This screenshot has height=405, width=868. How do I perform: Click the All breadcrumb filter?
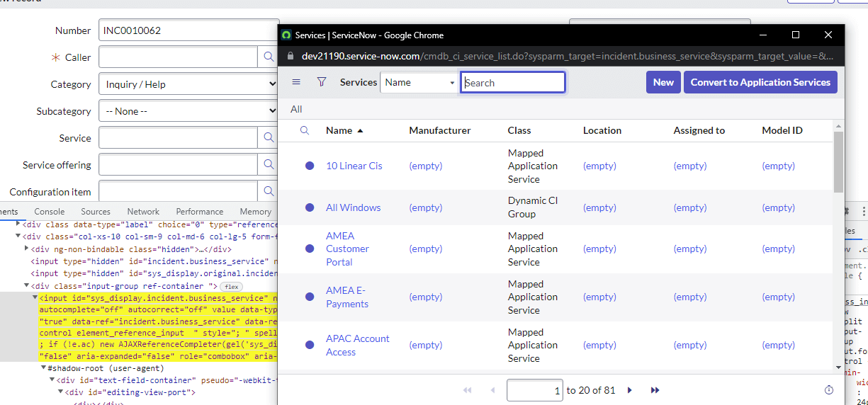coord(296,109)
